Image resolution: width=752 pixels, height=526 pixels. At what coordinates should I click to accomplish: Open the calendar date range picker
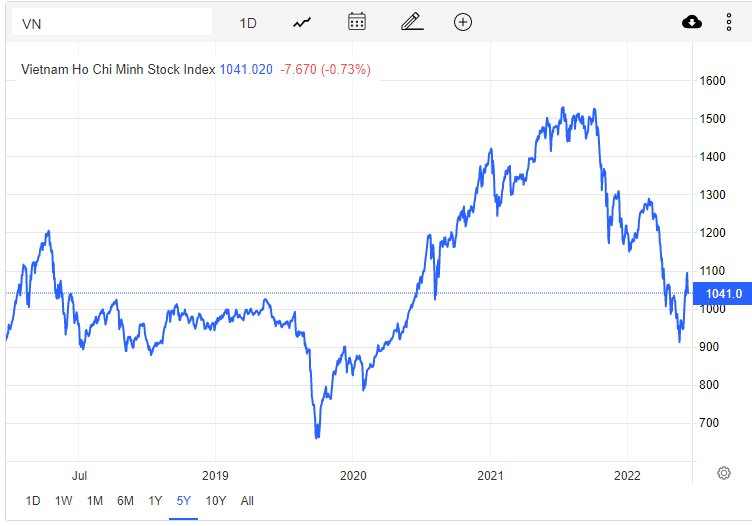pos(357,22)
